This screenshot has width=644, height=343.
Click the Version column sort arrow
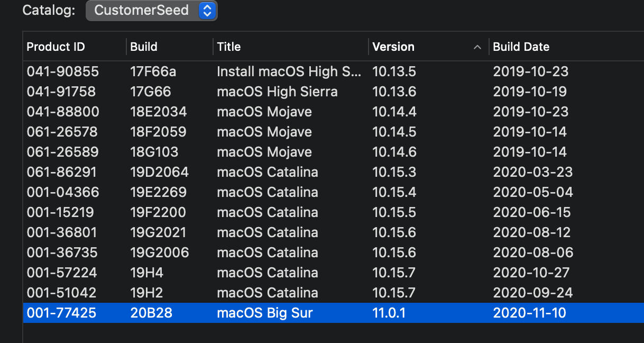[477, 47]
